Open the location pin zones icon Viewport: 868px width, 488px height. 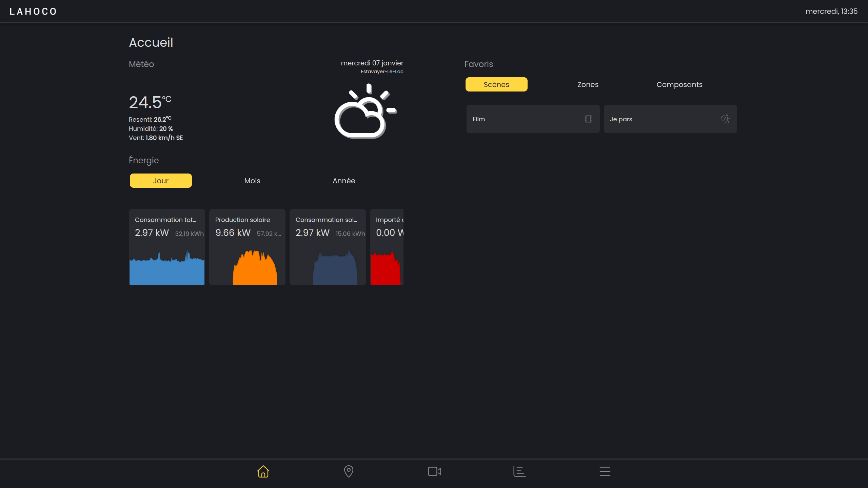click(x=349, y=471)
